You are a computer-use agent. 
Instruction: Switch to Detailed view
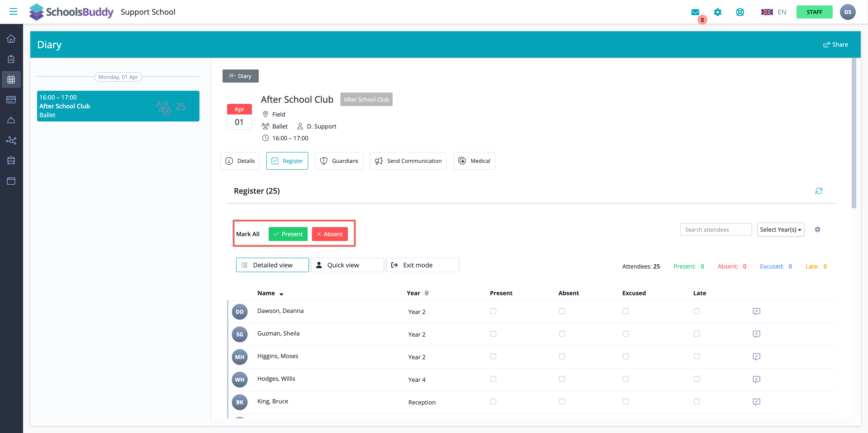(x=272, y=265)
